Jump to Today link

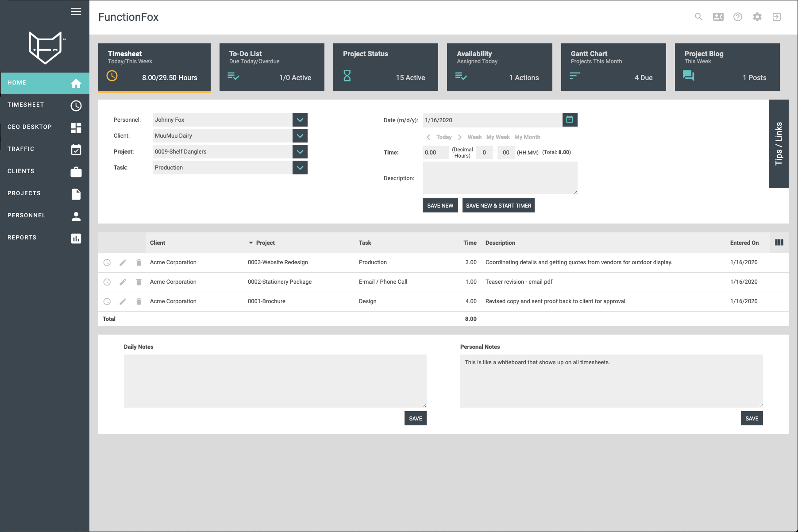point(444,137)
